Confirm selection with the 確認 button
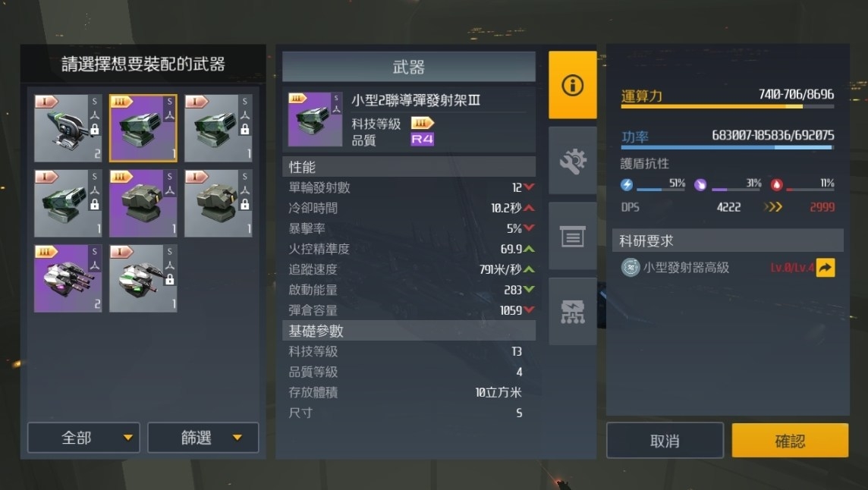This screenshot has height=490, width=868. pyautogui.click(x=790, y=441)
